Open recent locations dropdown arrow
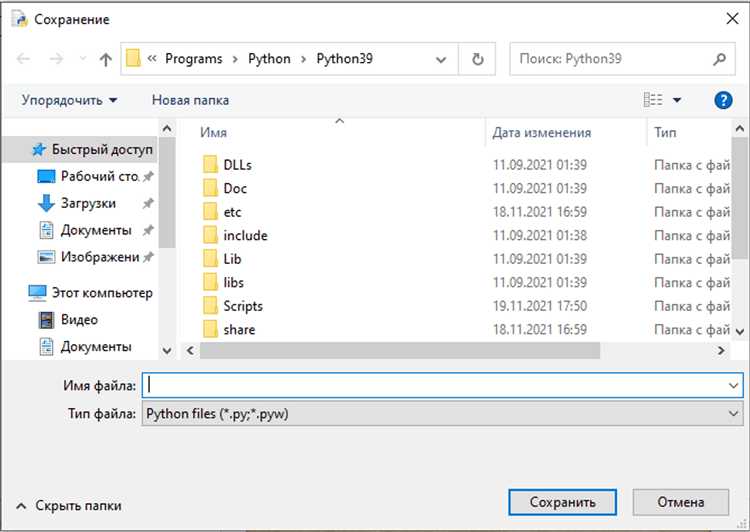The width and height of the screenshot is (750, 532). click(83, 59)
